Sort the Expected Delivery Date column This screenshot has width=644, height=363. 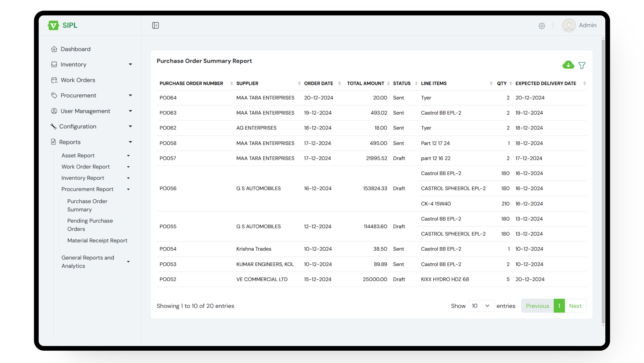tap(585, 83)
